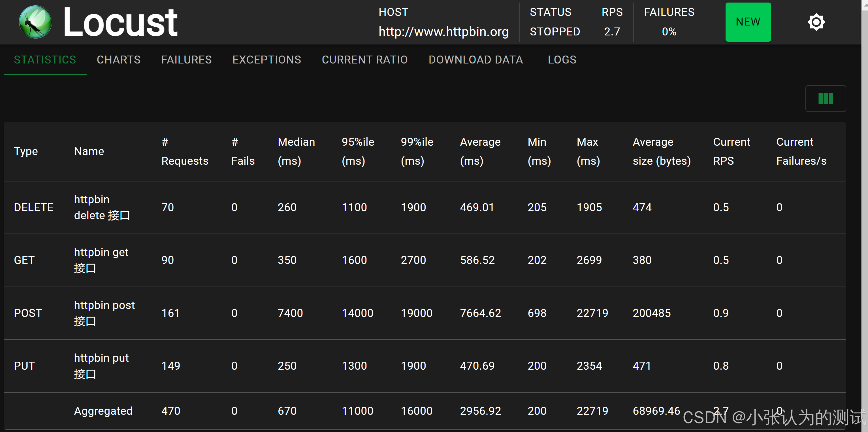
Task: Click the Aggregated row label
Action: pyautogui.click(x=103, y=410)
